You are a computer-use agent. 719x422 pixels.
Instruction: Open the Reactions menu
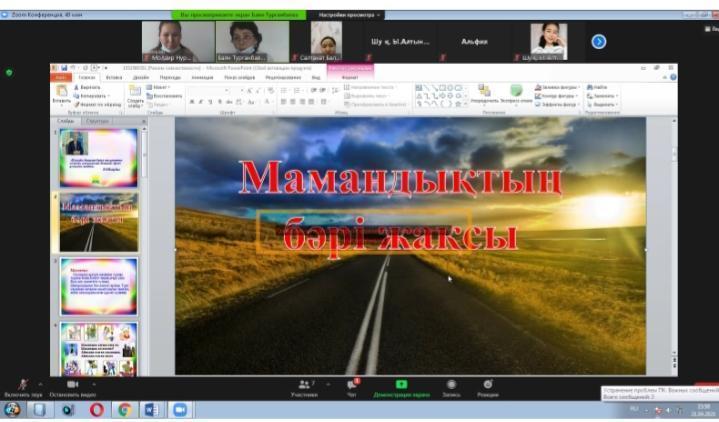[x=488, y=384]
